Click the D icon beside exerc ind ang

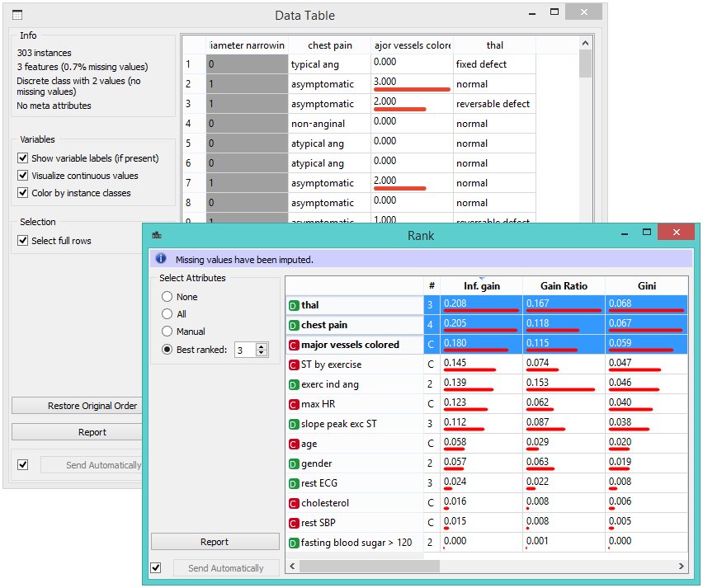[x=293, y=383]
